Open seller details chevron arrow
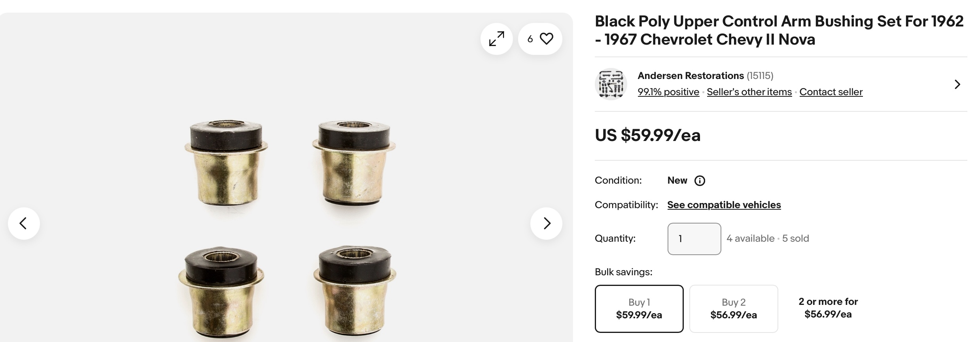The height and width of the screenshot is (342, 980). (x=957, y=84)
